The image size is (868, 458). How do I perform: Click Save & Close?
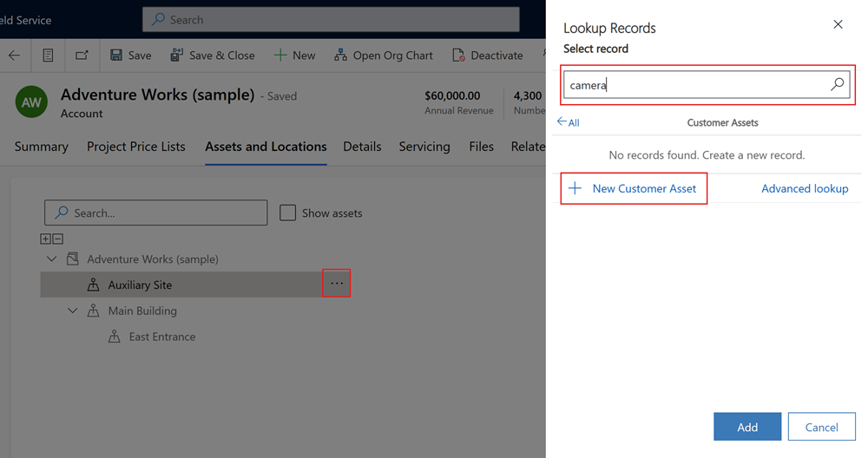pos(213,56)
